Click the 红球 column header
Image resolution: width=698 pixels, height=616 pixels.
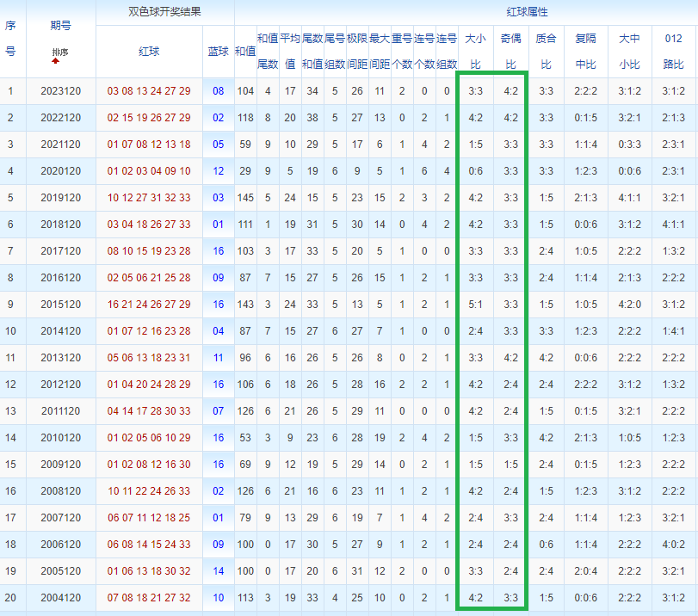coord(149,52)
